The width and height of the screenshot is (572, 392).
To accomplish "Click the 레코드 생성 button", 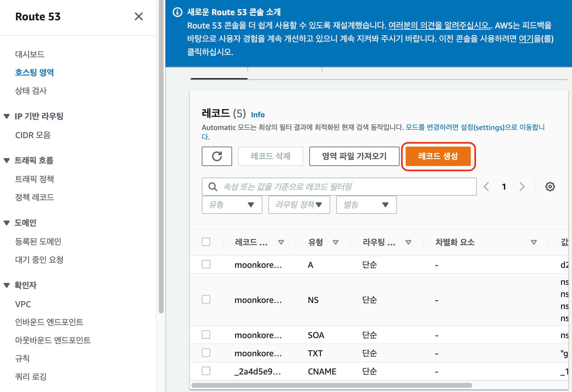I will point(438,156).
